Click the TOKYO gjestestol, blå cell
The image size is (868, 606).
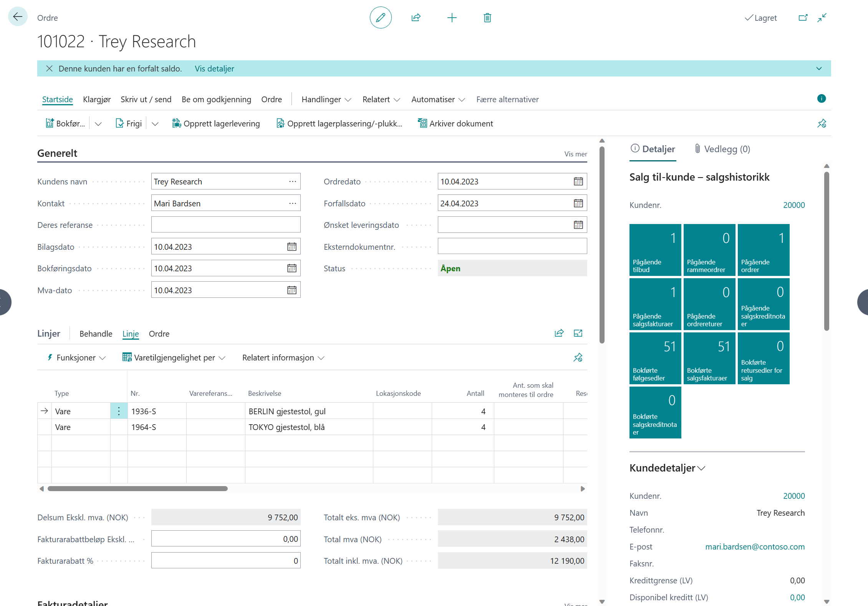[309, 427]
